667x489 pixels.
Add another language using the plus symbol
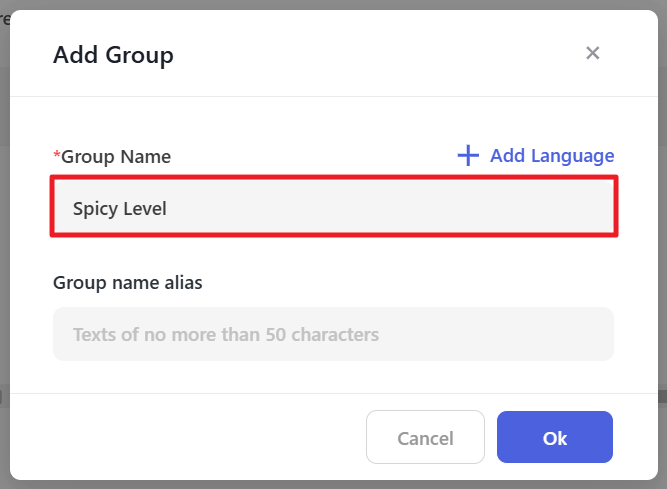click(468, 155)
